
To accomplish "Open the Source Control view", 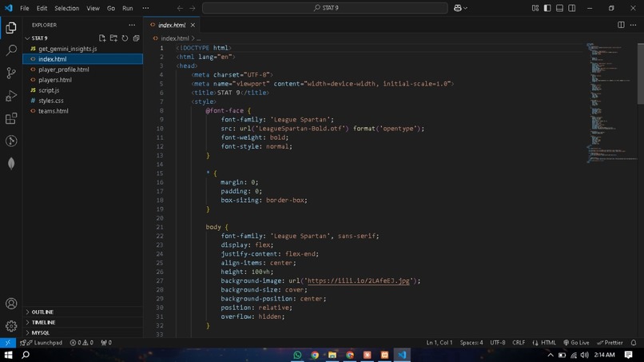I will click(x=11, y=74).
